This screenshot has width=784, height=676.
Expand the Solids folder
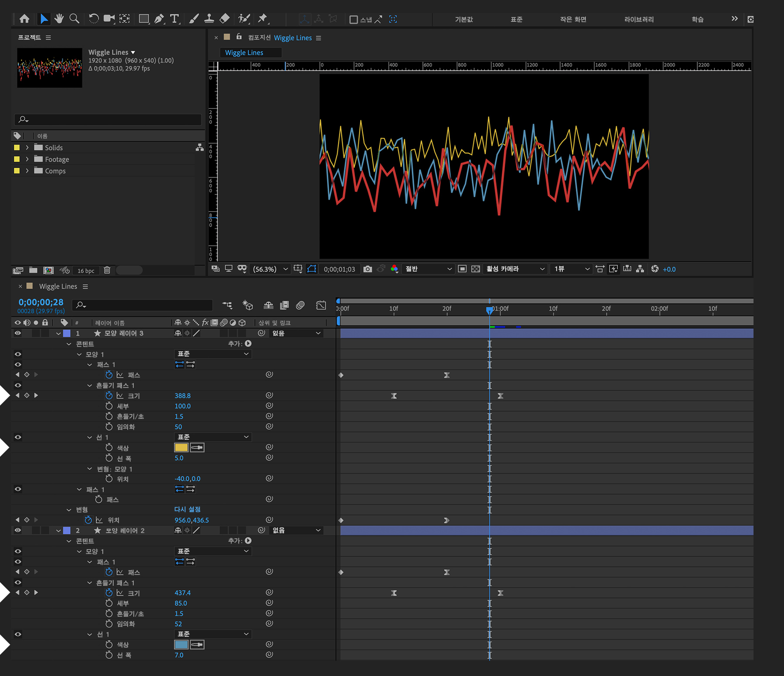[27, 148]
